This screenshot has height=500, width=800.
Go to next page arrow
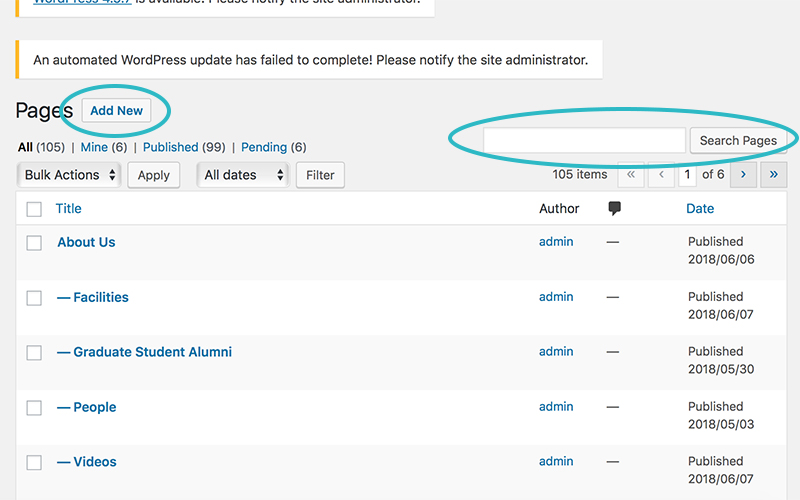[x=743, y=174]
